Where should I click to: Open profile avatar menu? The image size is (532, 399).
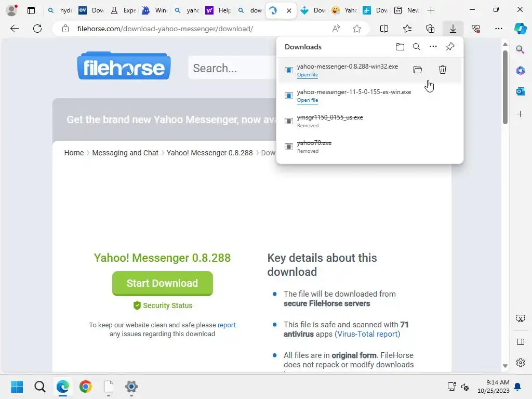click(x=11, y=10)
